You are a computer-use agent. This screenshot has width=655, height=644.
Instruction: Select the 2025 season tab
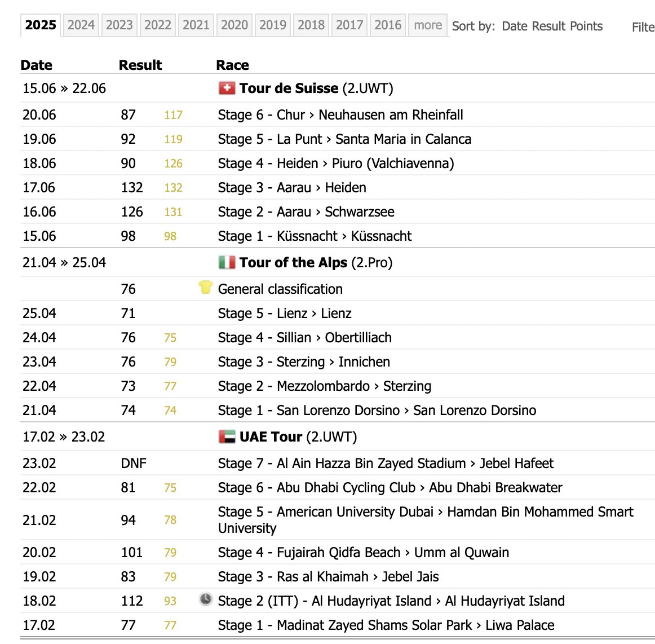click(41, 25)
